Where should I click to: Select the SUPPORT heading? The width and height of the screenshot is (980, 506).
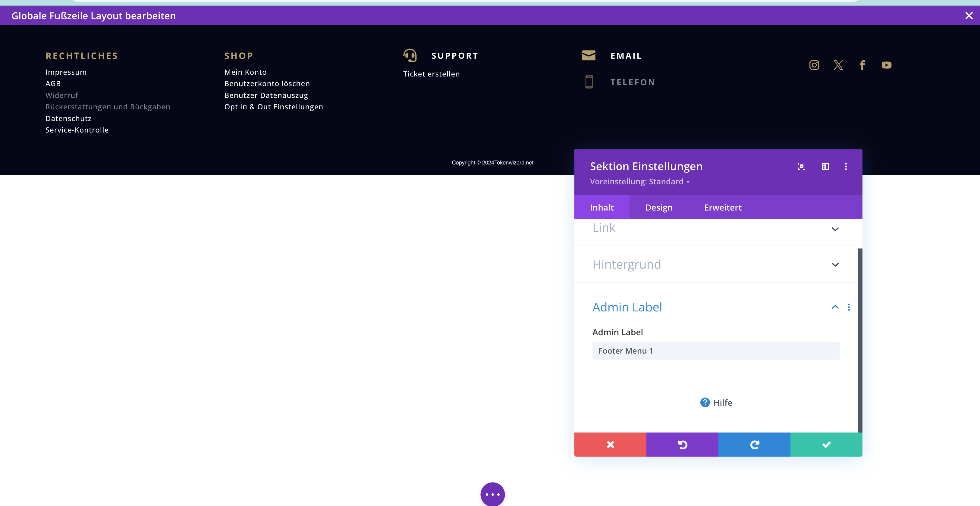click(x=455, y=56)
